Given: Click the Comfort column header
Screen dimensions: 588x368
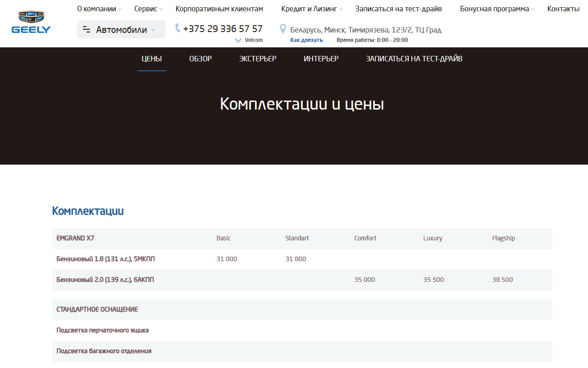Looking at the screenshot, I should (365, 238).
